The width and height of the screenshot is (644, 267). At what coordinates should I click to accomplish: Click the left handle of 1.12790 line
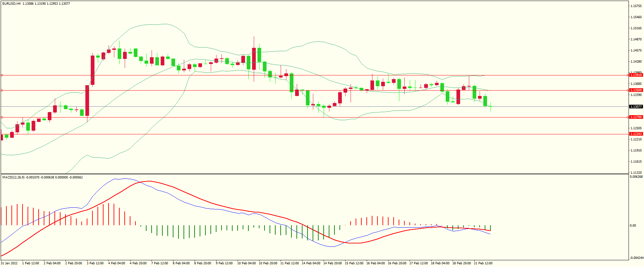point(2,117)
